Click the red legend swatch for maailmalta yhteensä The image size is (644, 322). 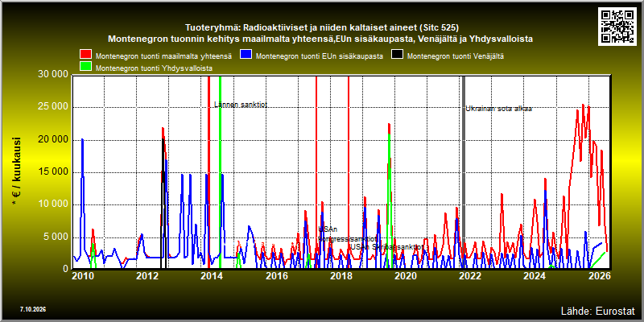pyautogui.click(x=85, y=54)
